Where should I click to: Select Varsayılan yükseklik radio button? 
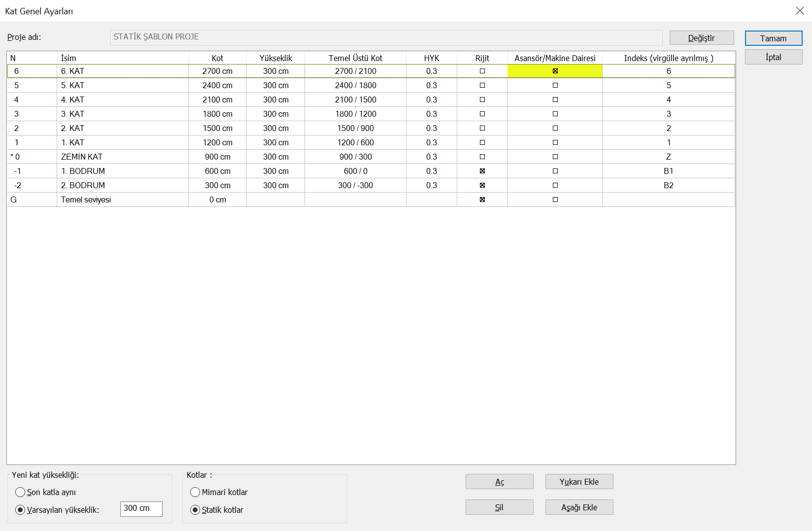[20, 510]
